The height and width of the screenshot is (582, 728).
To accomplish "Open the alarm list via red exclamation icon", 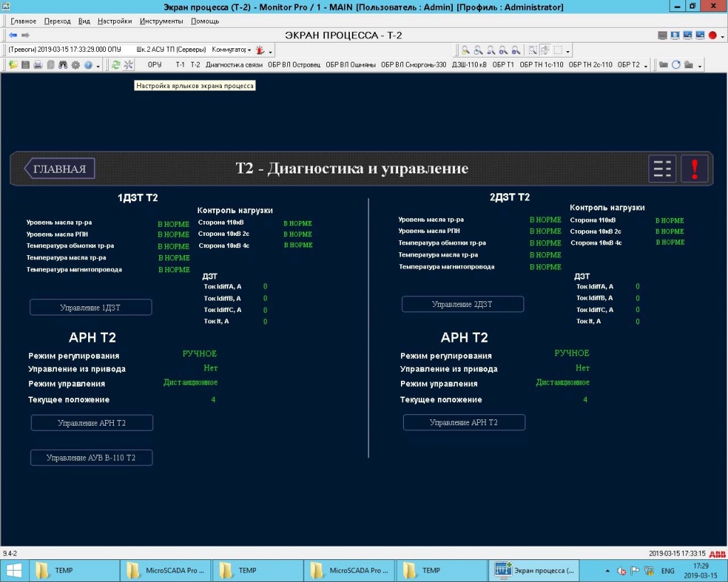I will pyautogui.click(x=694, y=168).
